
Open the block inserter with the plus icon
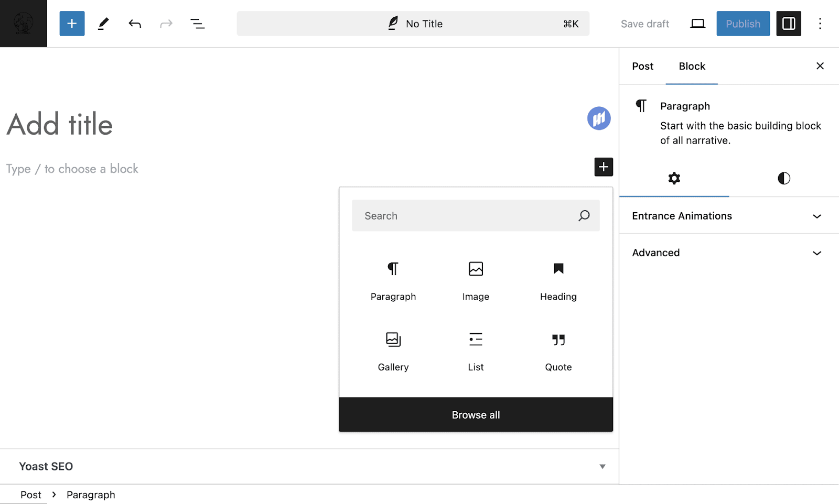[72, 24]
